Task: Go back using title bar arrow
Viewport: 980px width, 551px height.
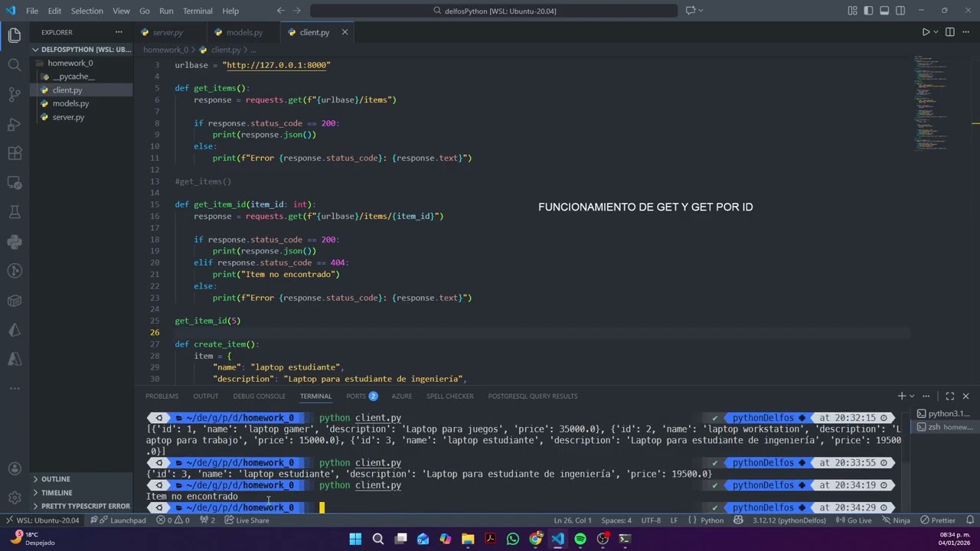Action: point(280,11)
